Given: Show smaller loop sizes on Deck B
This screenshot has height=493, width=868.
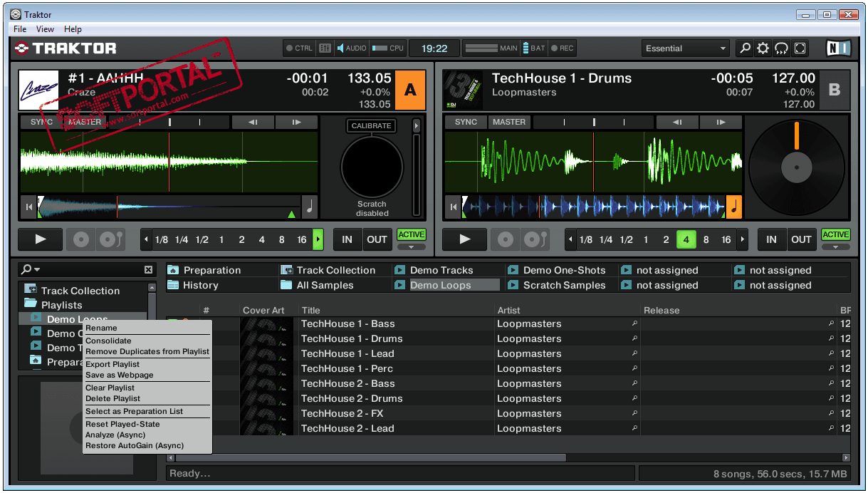Looking at the screenshot, I should coord(570,239).
